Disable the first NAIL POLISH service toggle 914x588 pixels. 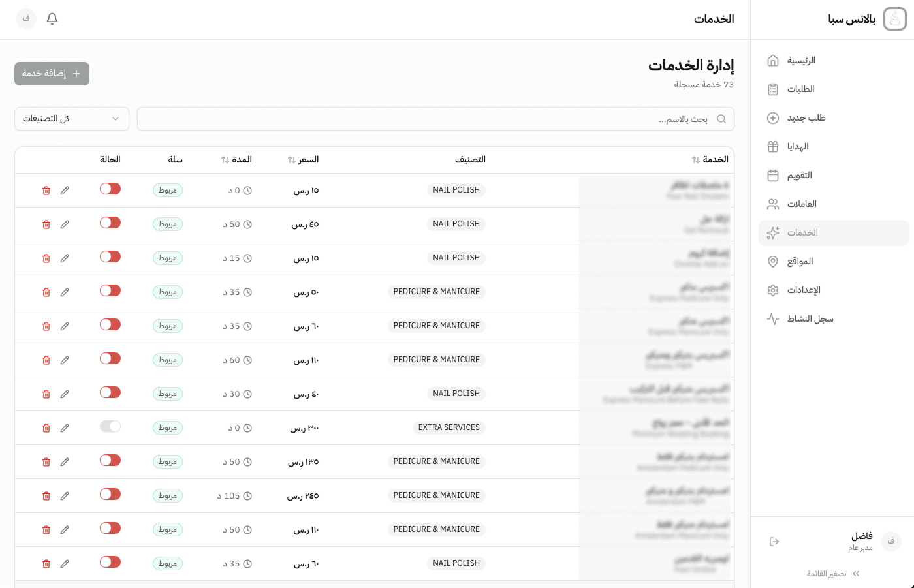[110, 188]
